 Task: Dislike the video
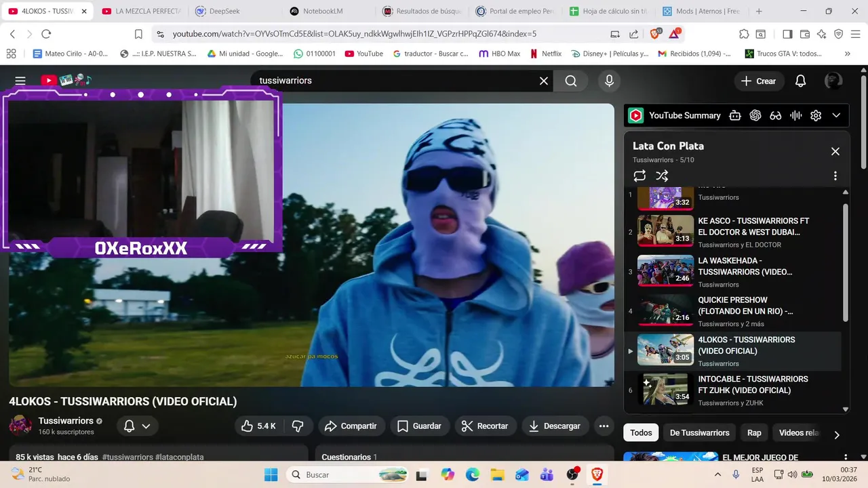pos(297,426)
